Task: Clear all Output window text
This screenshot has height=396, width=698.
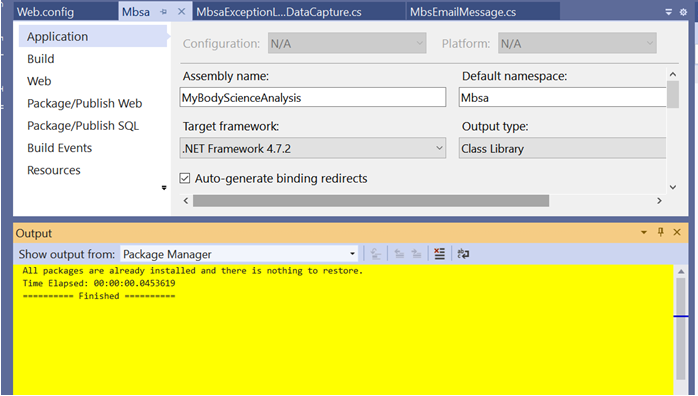Action: pos(439,254)
